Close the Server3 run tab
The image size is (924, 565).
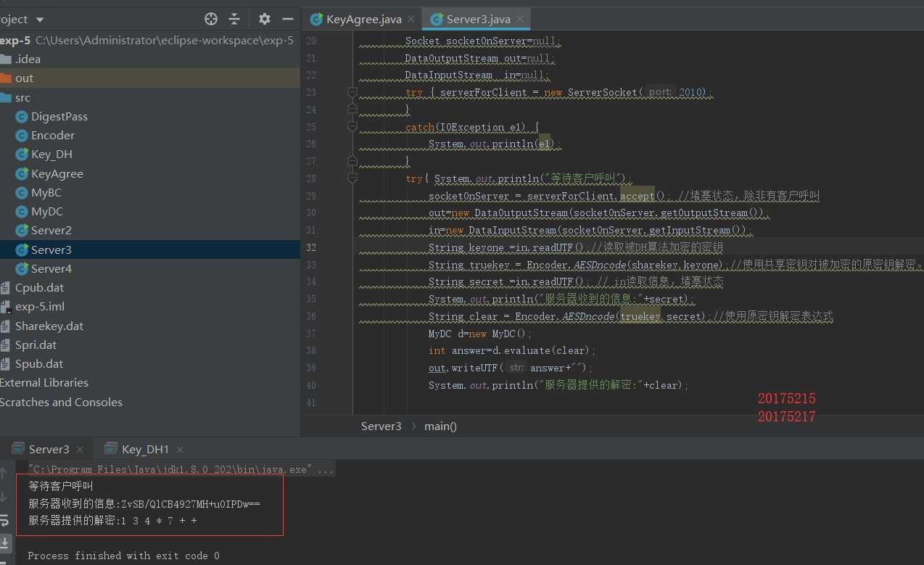pos(80,450)
